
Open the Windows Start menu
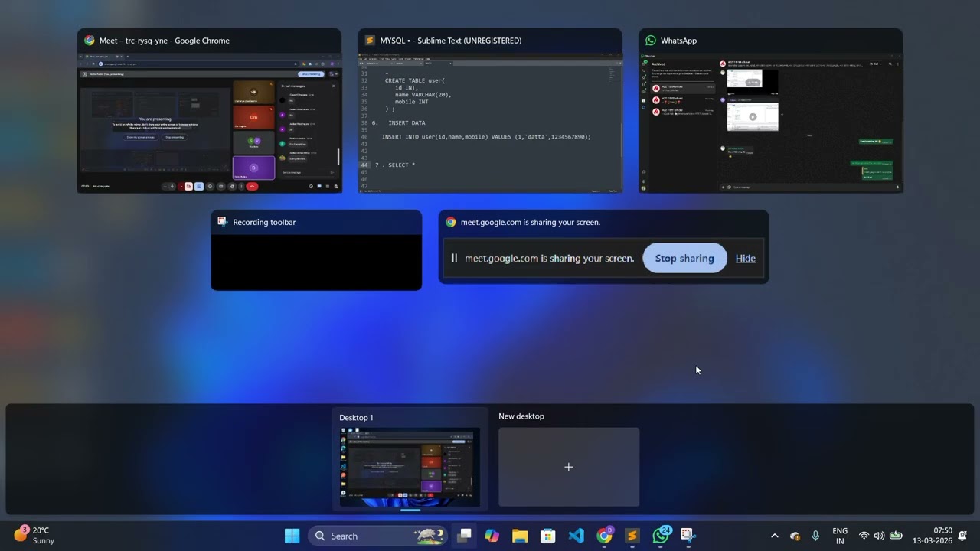292,536
